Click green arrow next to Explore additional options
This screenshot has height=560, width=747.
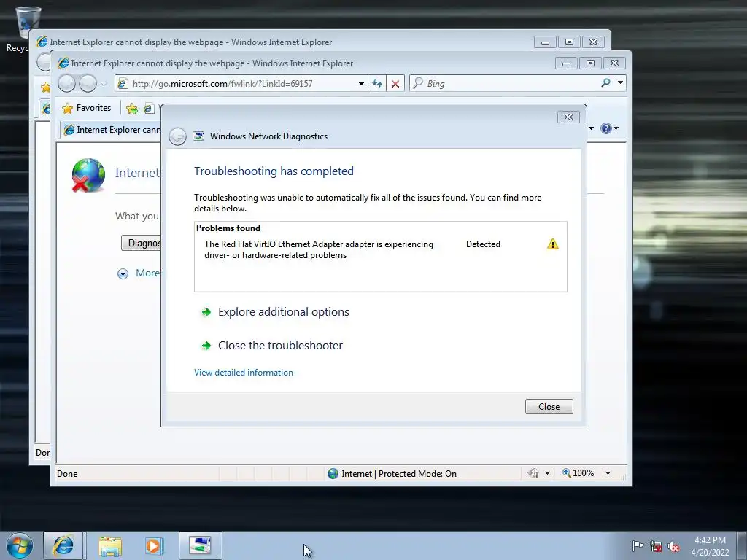(x=206, y=312)
